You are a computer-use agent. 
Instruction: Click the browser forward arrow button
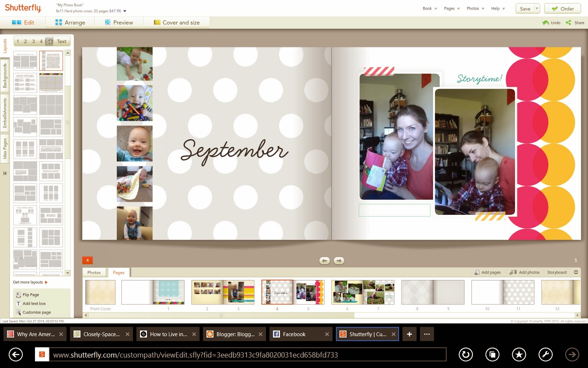coord(572,355)
